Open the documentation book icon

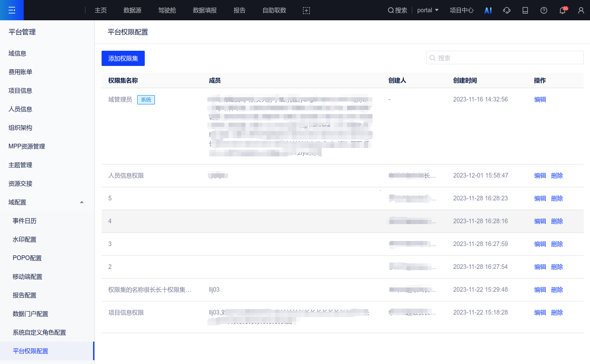[525, 11]
